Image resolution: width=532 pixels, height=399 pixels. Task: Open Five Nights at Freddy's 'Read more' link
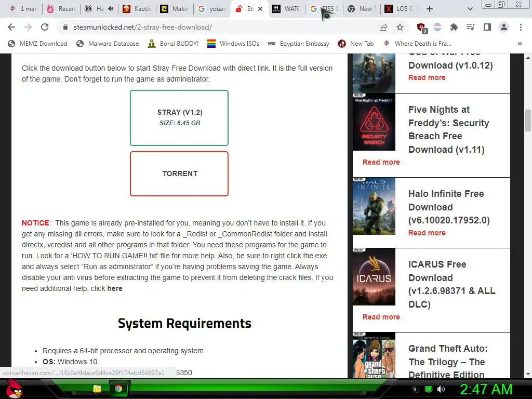click(x=381, y=162)
